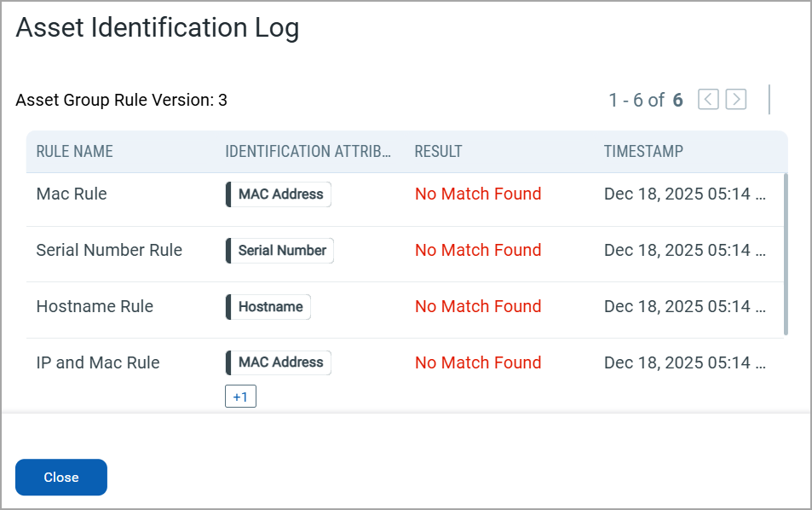Click the Timestamp column header
Image resolution: width=812 pixels, height=510 pixels.
[643, 151]
